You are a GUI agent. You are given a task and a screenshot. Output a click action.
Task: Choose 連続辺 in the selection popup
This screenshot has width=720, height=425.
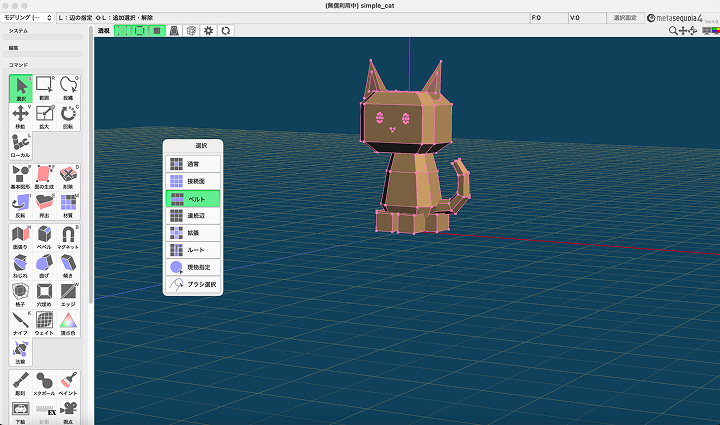coord(193,216)
